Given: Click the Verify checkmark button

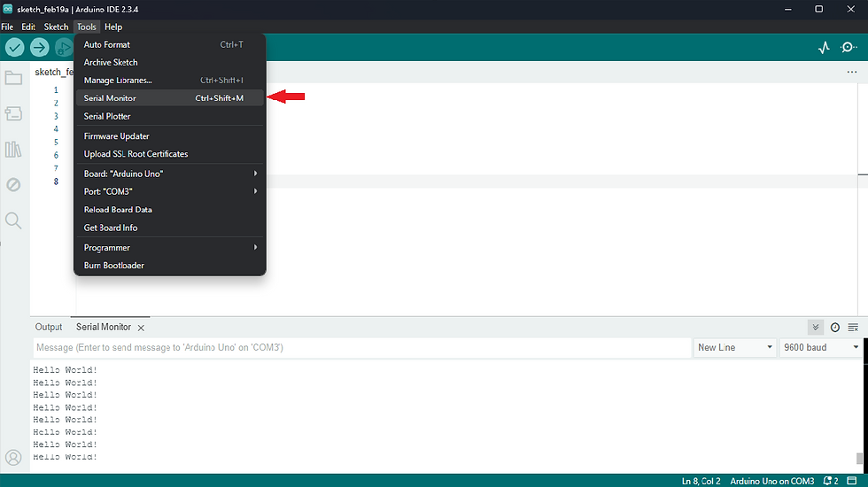Looking at the screenshot, I should (15, 48).
